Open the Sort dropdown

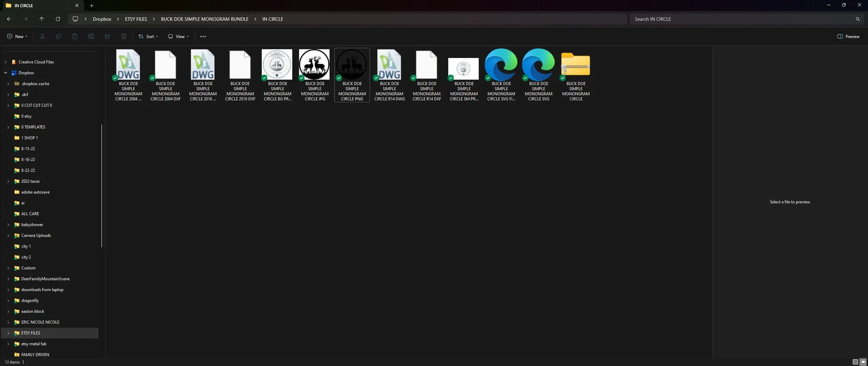pos(148,36)
